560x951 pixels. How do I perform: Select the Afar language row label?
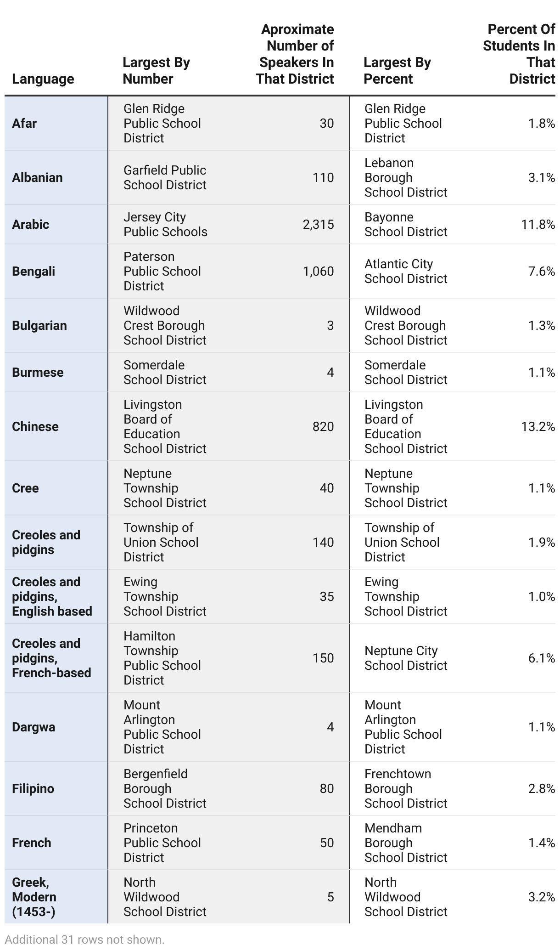click(x=24, y=123)
